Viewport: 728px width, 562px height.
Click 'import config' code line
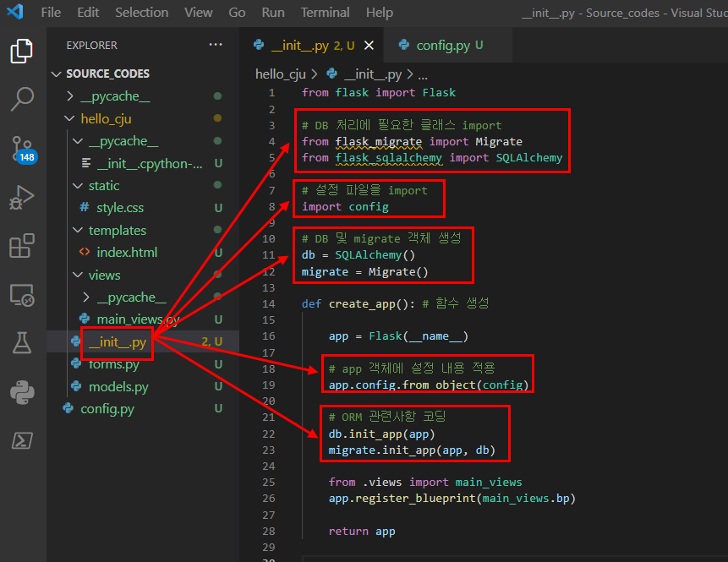(x=346, y=206)
